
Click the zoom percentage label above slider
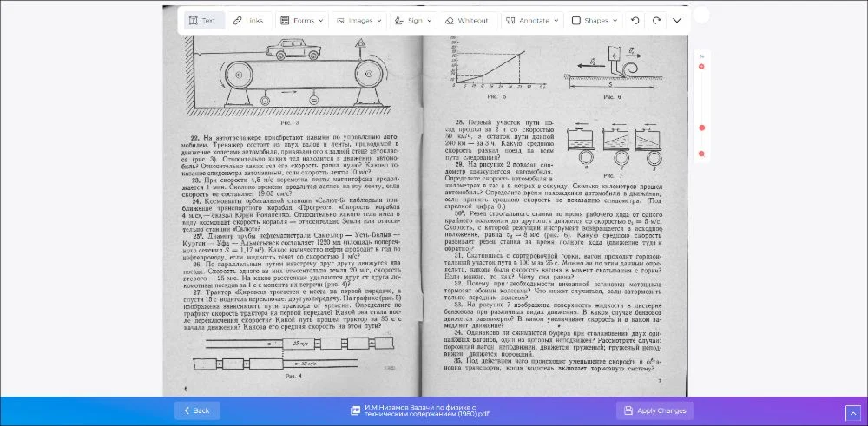point(701,56)
